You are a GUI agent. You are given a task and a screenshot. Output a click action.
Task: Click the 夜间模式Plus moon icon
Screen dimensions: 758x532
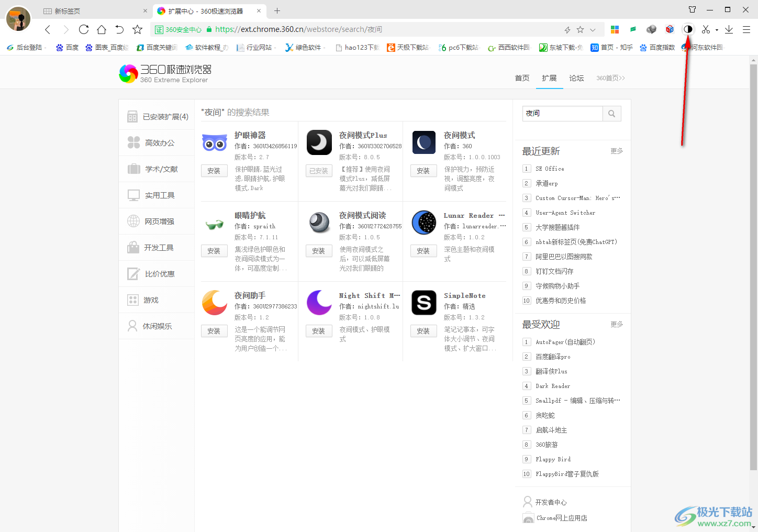tap(319, 142)
